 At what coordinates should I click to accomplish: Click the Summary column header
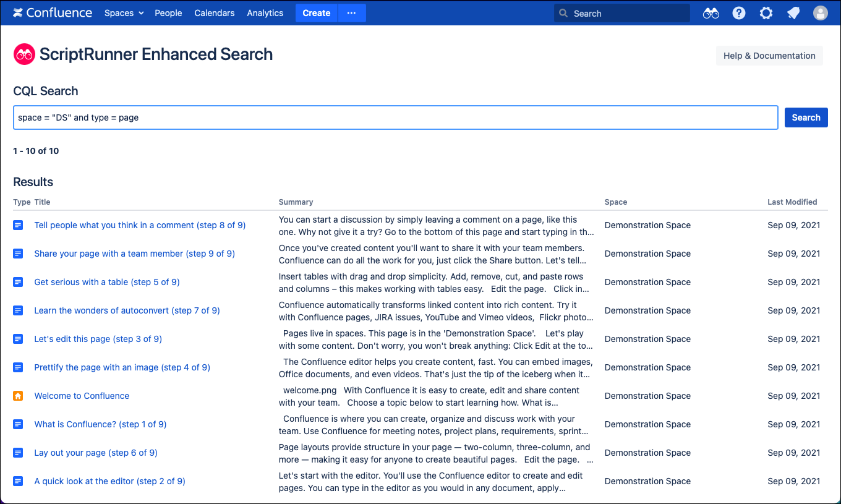point(296,202)
